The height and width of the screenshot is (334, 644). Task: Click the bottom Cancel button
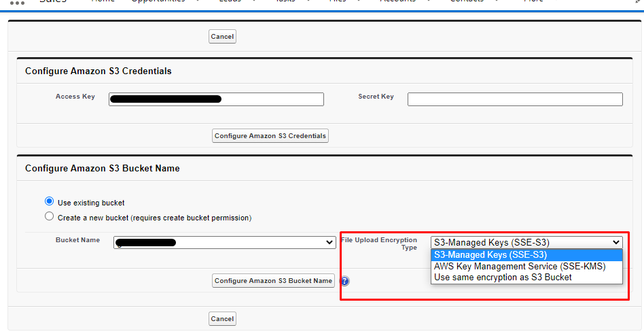point(222,318)
